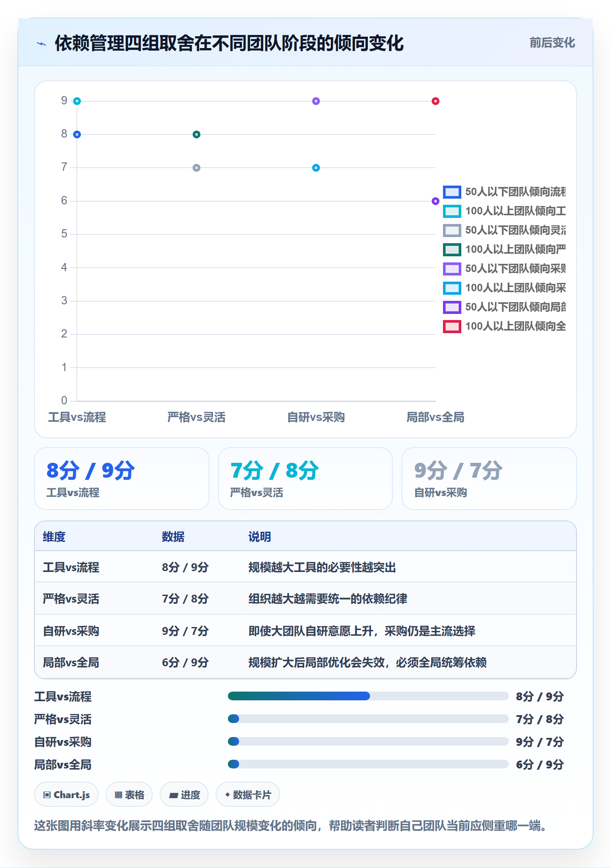
Task: Click the 局部vs全局 progress row label
Action: click(63, 765)
